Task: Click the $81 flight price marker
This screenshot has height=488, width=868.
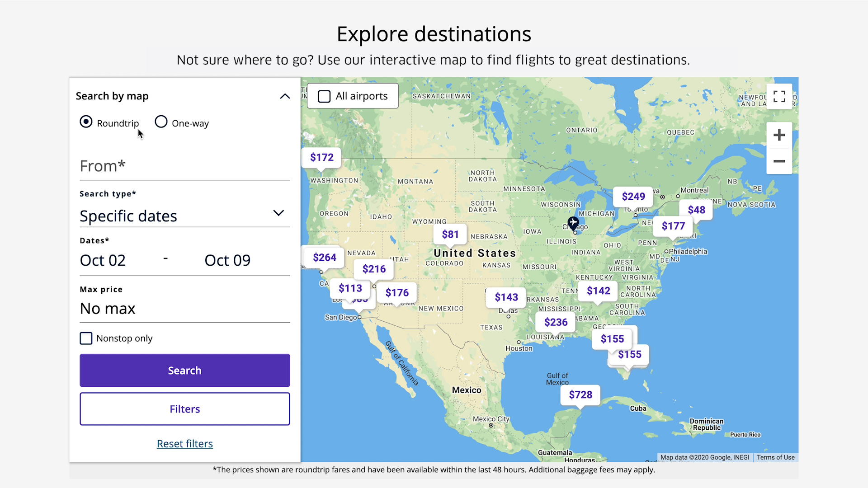Action: click(451, 234)
